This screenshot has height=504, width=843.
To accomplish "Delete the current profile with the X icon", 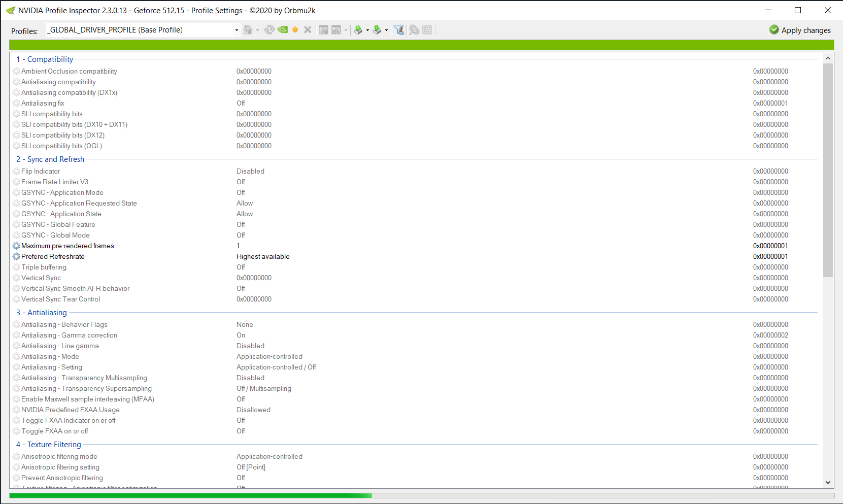I will 308,30.
